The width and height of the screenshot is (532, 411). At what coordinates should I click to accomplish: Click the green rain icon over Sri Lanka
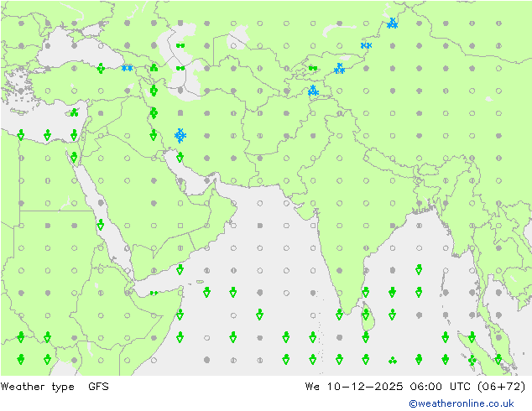click(366, 314)
